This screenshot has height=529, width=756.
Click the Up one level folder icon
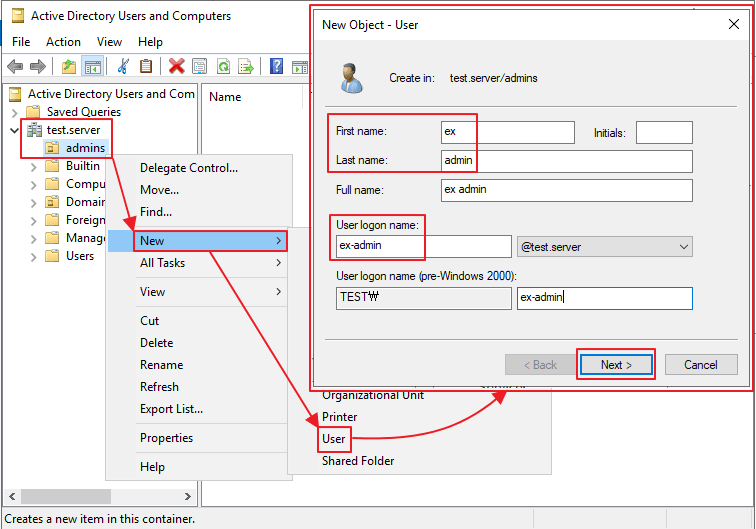pos(69,66)
